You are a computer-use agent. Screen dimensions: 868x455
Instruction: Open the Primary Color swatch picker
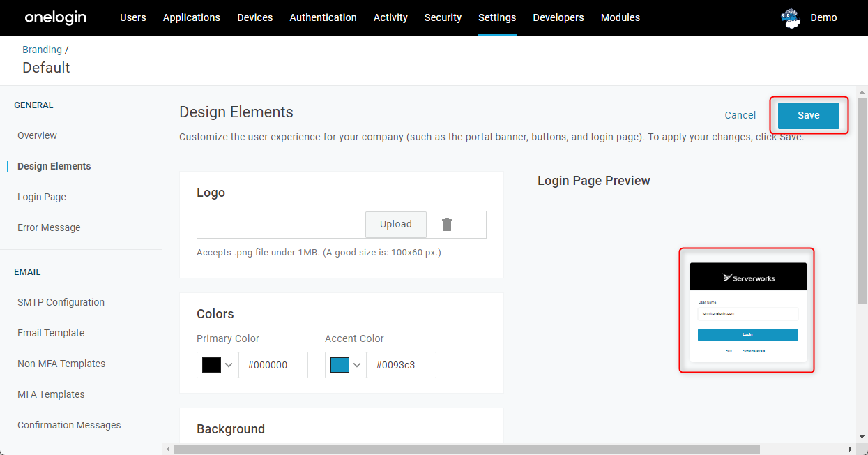(x=211, y=365)
